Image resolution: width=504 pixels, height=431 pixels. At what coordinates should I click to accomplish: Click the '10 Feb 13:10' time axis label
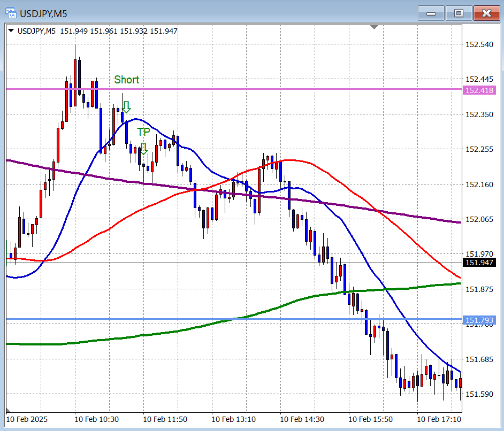coord(233,419)
